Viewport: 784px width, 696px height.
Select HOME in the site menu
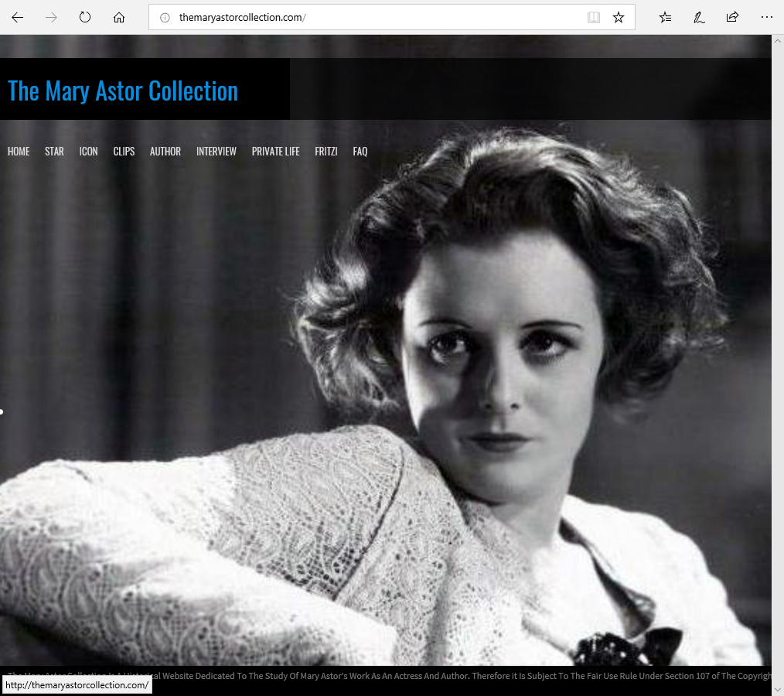19,152
